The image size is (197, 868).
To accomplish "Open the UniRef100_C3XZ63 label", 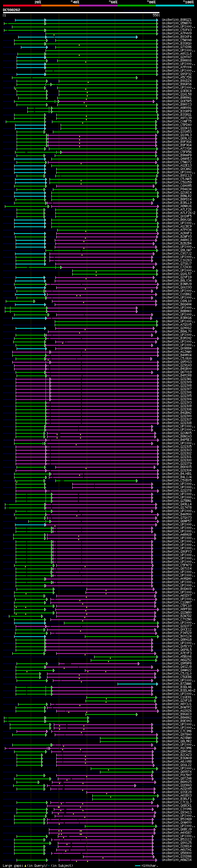I will [x=177, y=260].
